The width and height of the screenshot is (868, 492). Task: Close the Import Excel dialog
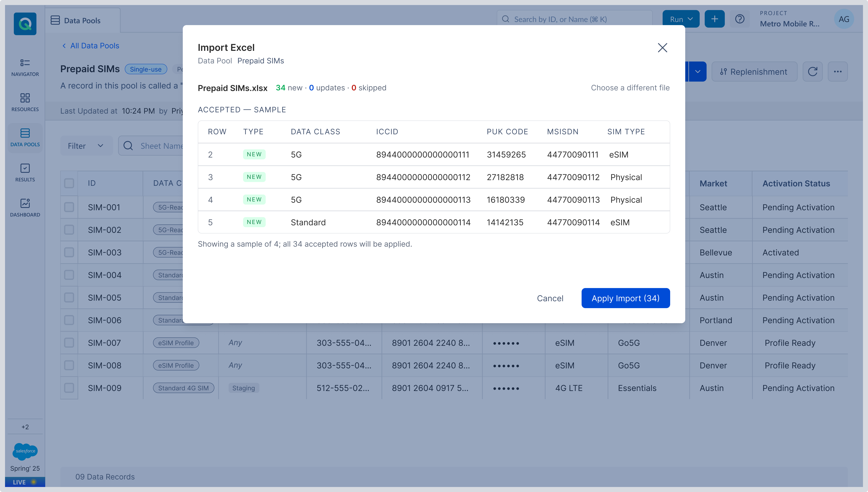[662, 48]
